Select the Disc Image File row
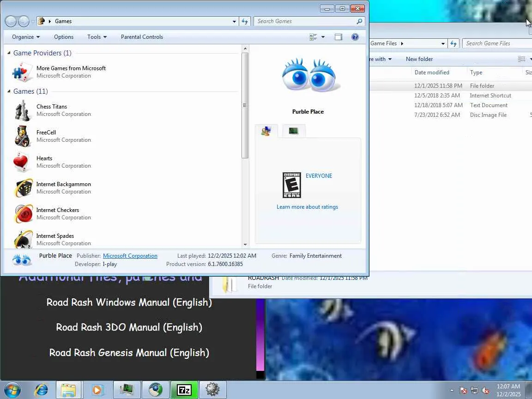 [x=451, y=115]
